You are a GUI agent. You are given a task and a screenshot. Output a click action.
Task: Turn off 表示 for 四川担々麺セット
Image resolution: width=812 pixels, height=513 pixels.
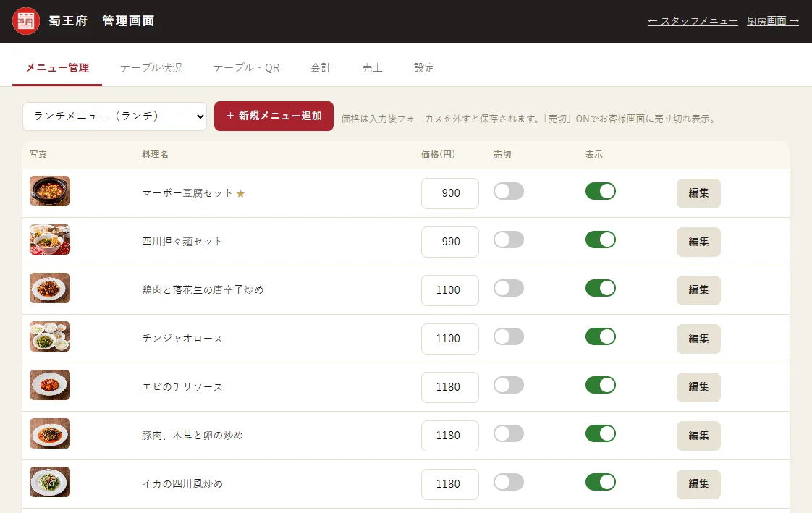601,239
